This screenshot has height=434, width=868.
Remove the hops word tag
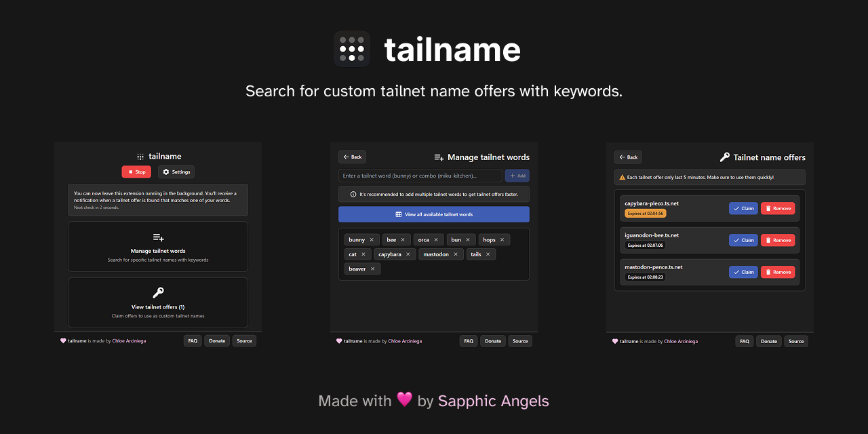pos(502,240)
